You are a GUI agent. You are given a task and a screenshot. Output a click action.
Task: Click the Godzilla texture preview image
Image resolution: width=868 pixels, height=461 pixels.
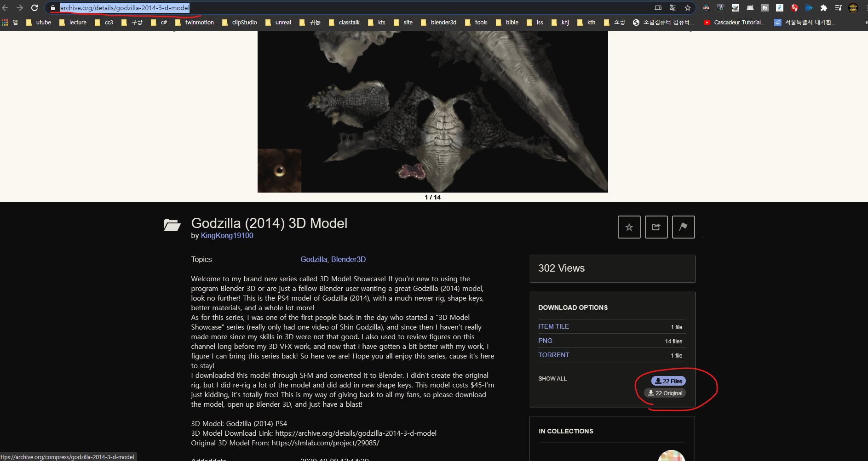click(x=432, y=112)
